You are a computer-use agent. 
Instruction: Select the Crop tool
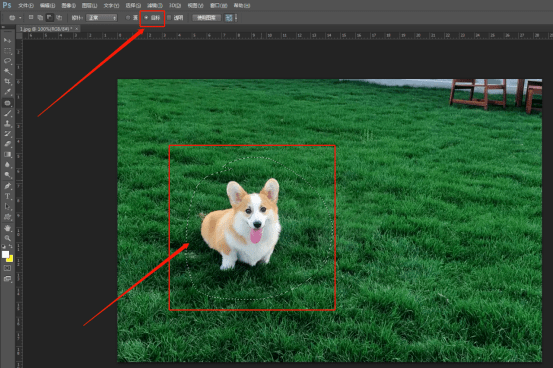tap(7, 82)
